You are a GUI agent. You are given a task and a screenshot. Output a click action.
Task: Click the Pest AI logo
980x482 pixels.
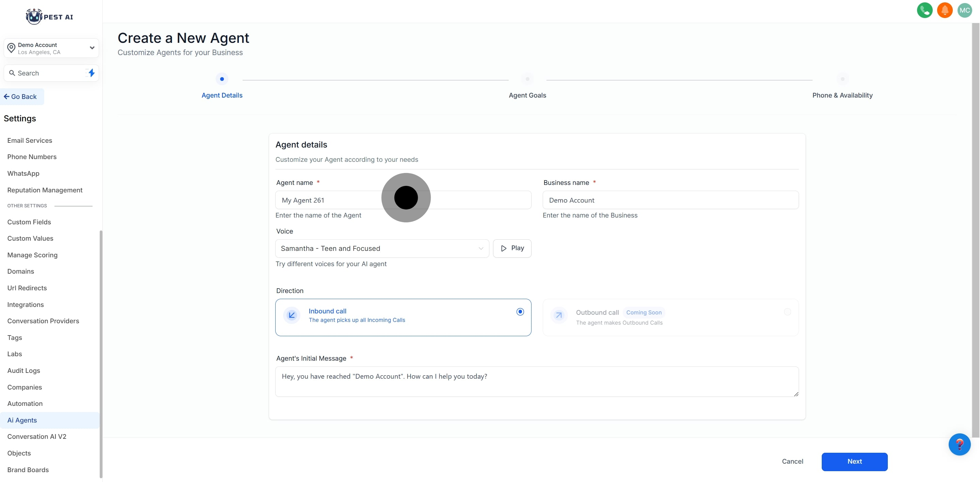pos(49,17)
